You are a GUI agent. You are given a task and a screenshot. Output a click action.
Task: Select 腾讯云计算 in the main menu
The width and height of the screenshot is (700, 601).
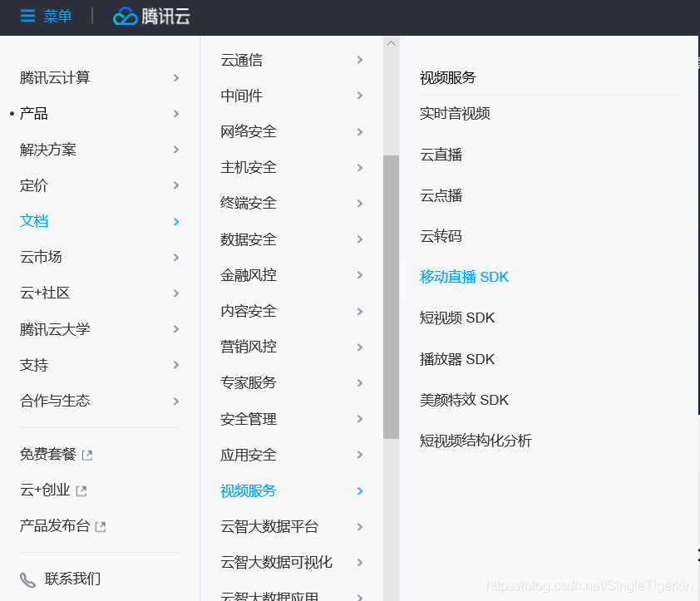click(x=55, y=77)
